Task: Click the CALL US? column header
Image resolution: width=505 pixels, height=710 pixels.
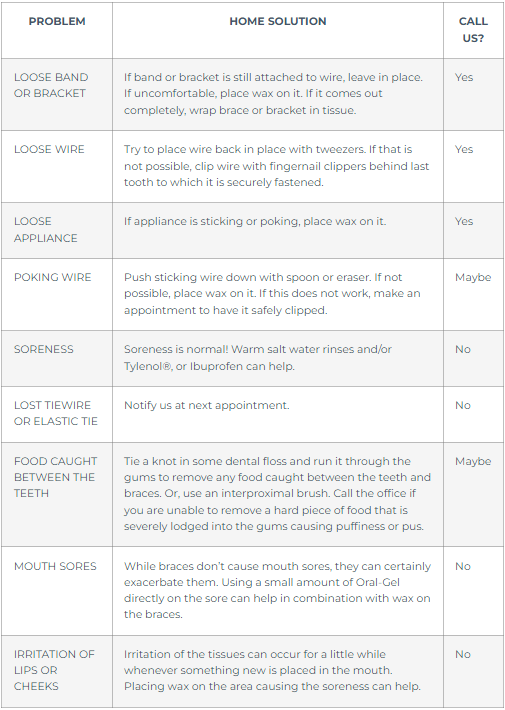Action: [x=473, y=29]
